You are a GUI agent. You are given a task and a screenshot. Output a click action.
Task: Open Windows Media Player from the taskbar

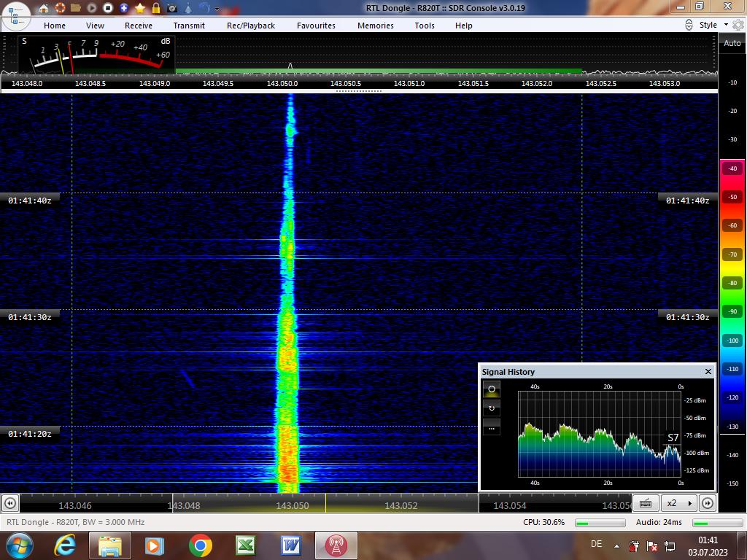155,545
